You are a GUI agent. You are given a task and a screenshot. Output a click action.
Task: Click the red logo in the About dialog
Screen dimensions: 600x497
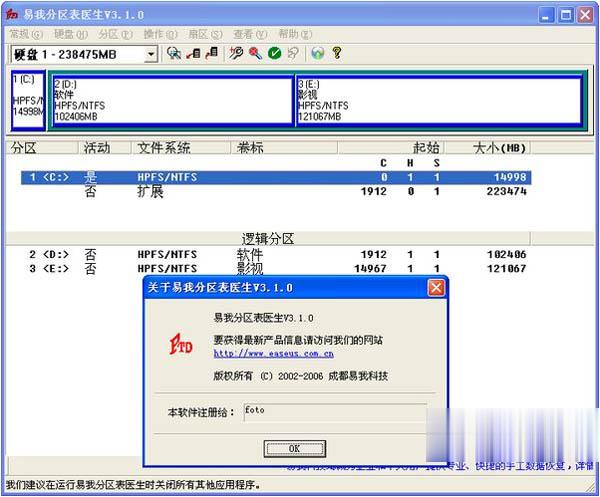[x=181, y=344]
